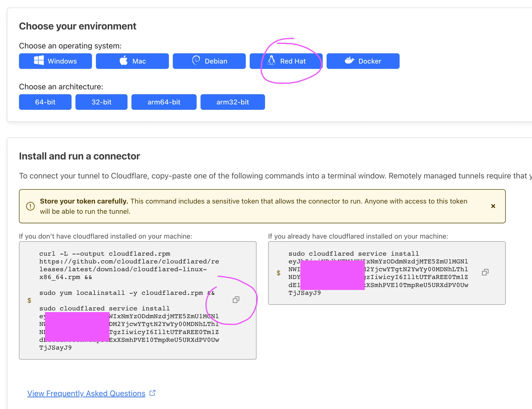Choose the Docker environment button
The image size is (532, 409).
(x=363, y=61)
